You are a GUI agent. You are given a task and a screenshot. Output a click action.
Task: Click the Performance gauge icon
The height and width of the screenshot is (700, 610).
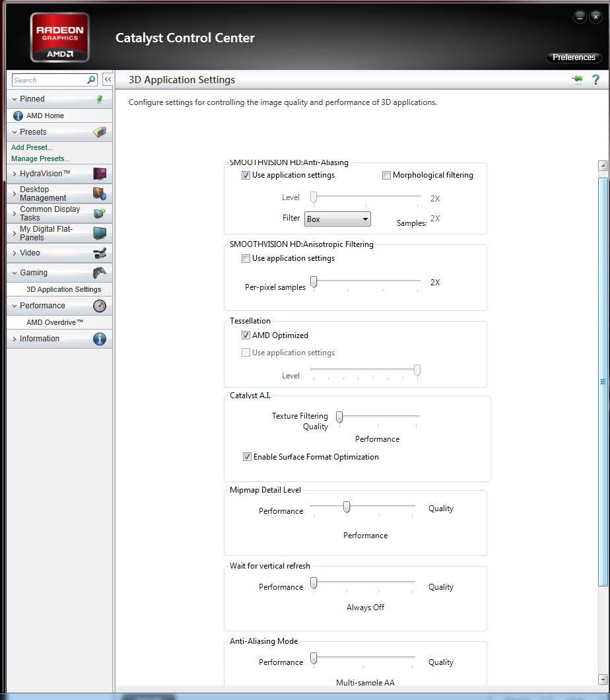[100, 306]
